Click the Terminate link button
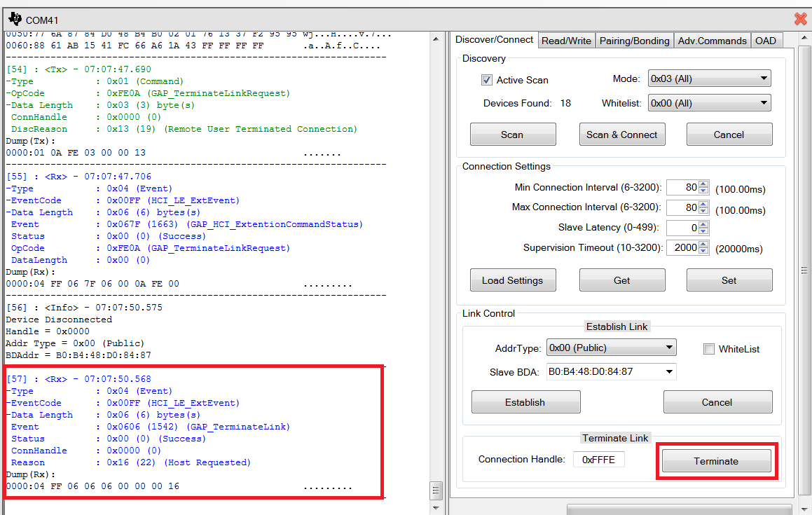Viewport: 812px width, 515px height. point(716,461)
